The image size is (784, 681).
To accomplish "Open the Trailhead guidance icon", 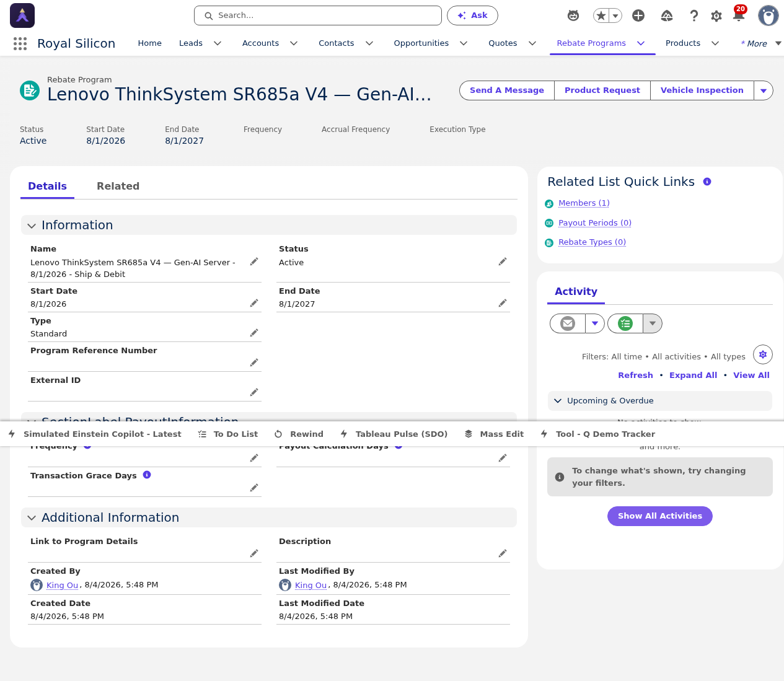I will tap(667, 15).
